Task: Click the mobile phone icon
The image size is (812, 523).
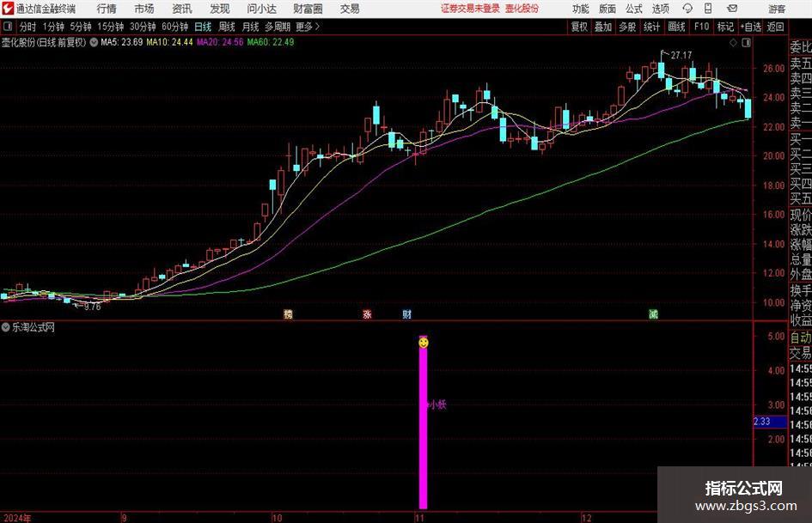Action: (708, 9)
